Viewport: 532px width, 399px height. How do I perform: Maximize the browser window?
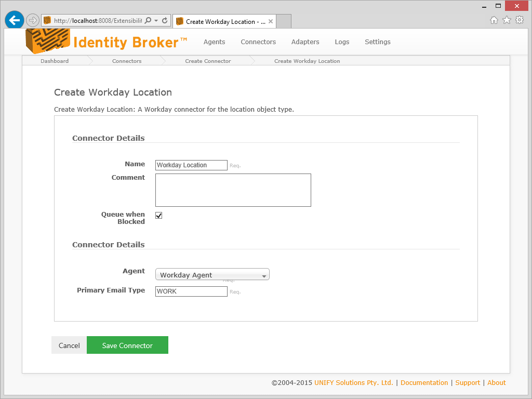[498, 6]
